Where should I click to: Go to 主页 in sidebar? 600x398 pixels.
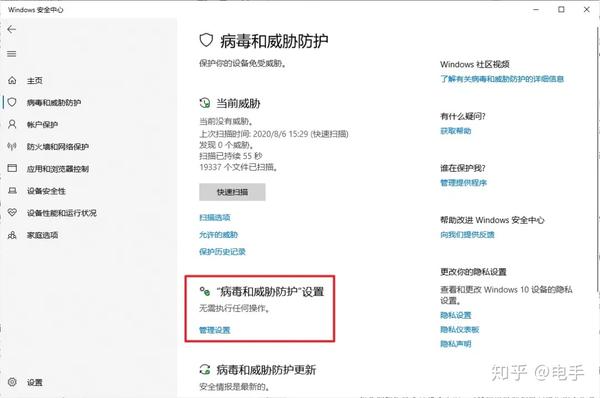34,81
